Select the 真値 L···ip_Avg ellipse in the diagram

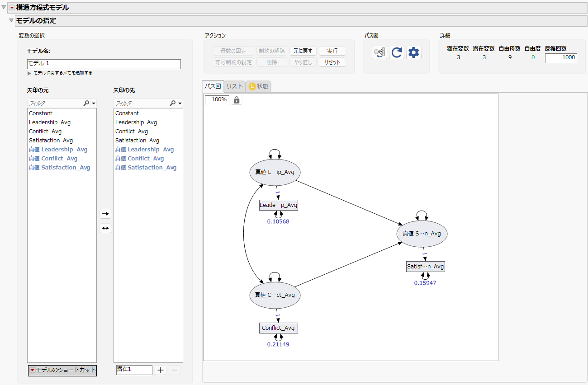pyautogui.click(x=275, y=172)
